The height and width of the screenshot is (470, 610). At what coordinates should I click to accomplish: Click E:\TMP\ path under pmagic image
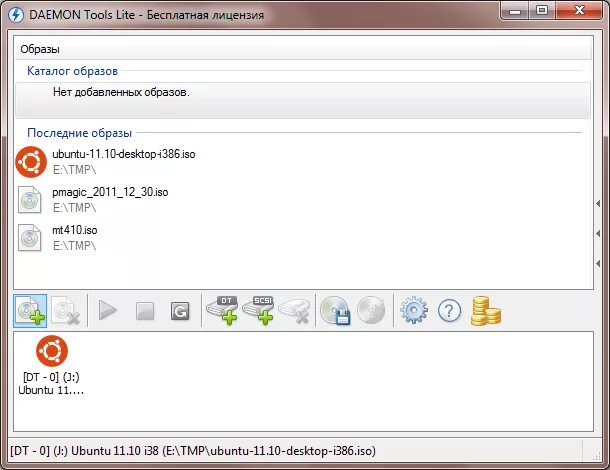pyautogui.click(x=75, y=208)
